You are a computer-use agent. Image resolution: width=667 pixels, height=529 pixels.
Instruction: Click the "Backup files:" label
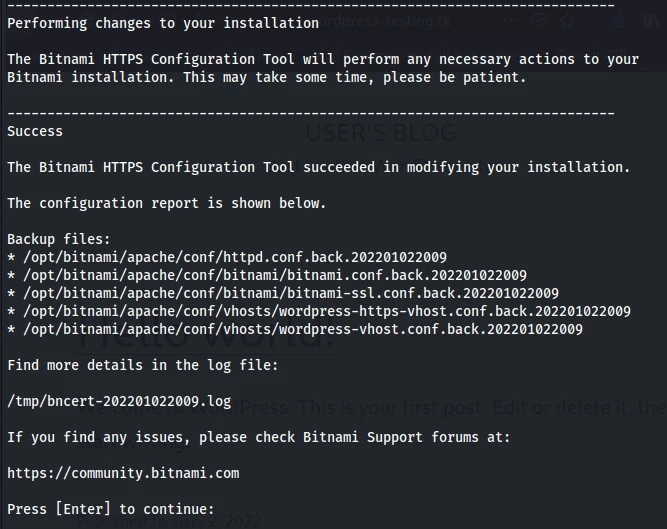[59, 239]
